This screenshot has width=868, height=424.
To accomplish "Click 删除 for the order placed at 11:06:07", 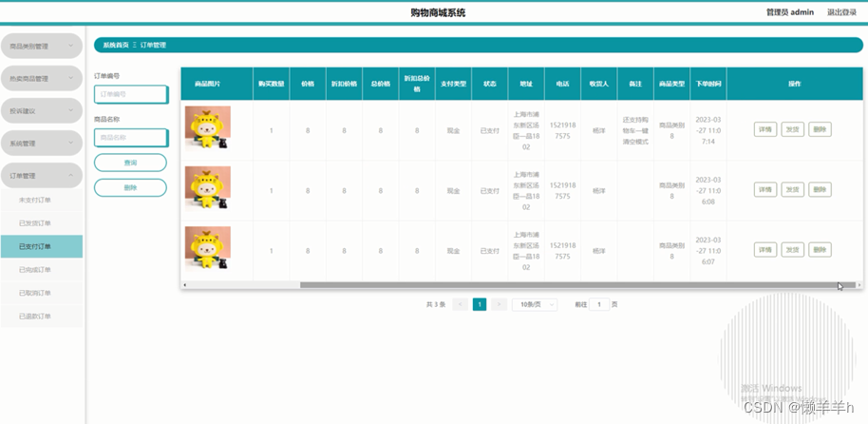I will [x=820, y=249].
